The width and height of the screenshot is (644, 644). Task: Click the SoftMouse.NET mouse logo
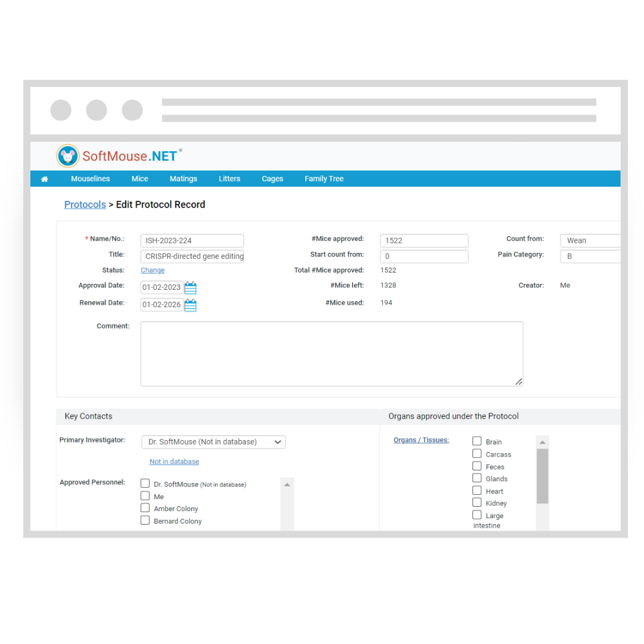click(68, 156)
